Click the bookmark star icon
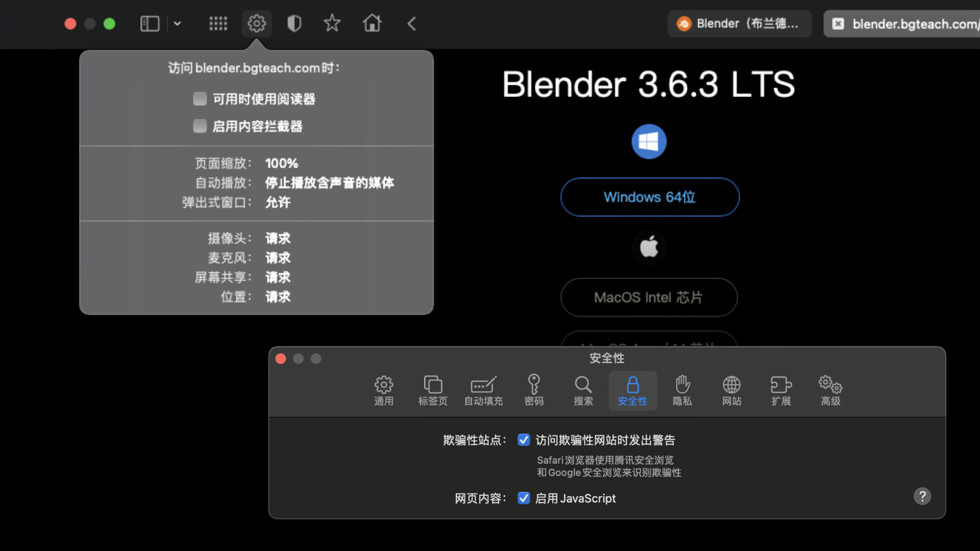Image resolution: width=980 pixels, height=551 pixels. tap(332, 23)
